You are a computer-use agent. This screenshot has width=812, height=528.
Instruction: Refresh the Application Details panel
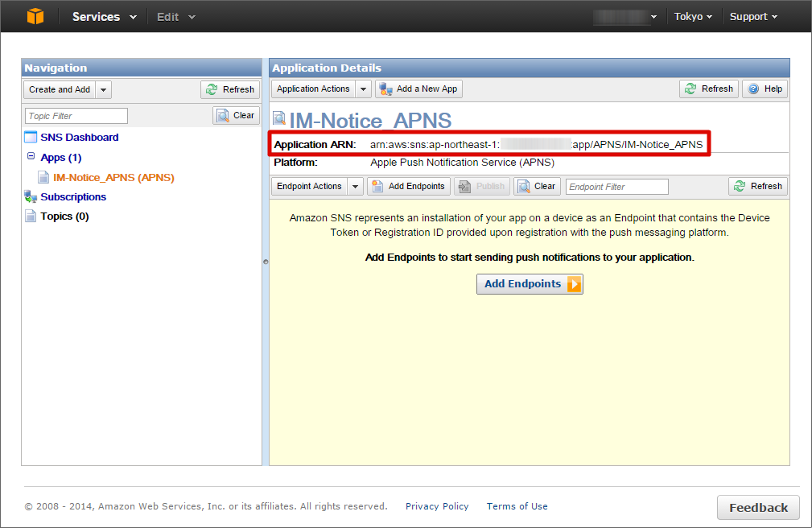709,89
